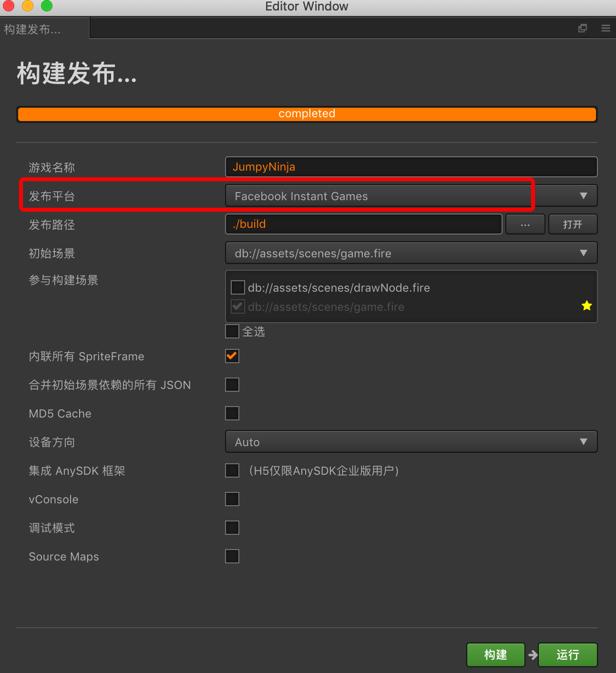The width and height of the screenshot is (616, 673).
Task: Click the arrow between build and run
Action: 533,655
